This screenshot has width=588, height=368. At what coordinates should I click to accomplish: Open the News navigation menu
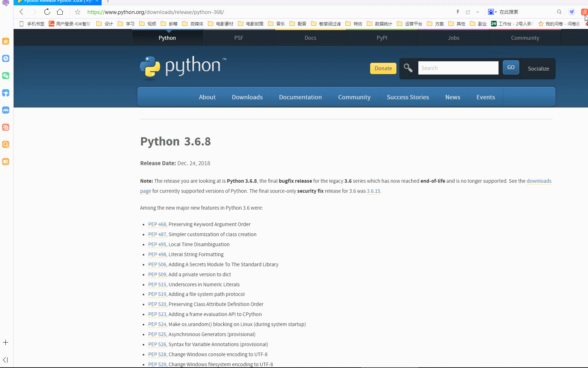[453, 97]
